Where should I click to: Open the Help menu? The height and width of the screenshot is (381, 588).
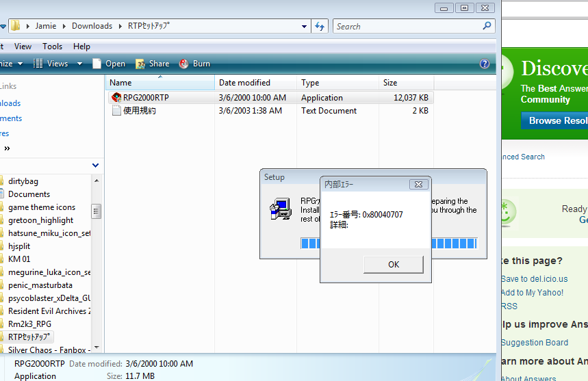tap(81, 47)
